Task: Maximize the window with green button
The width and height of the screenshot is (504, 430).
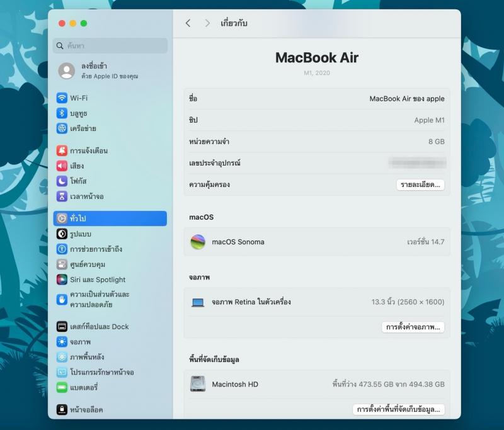Action: pos(84,23)
